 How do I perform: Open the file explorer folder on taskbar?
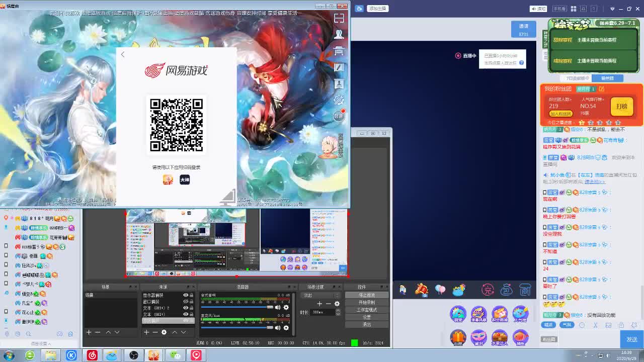[x=50, y=355]
